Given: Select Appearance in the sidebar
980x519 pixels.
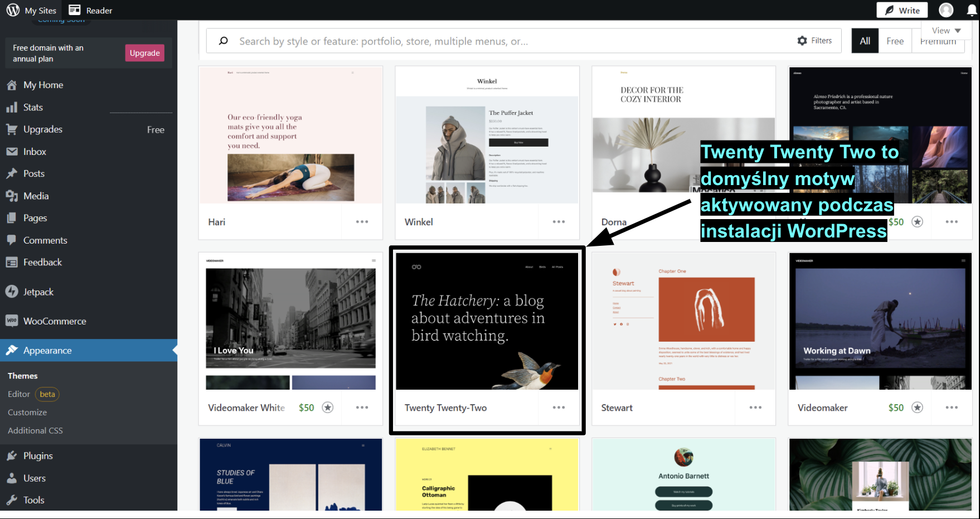Looking at the screenshot, I should 89,351.
